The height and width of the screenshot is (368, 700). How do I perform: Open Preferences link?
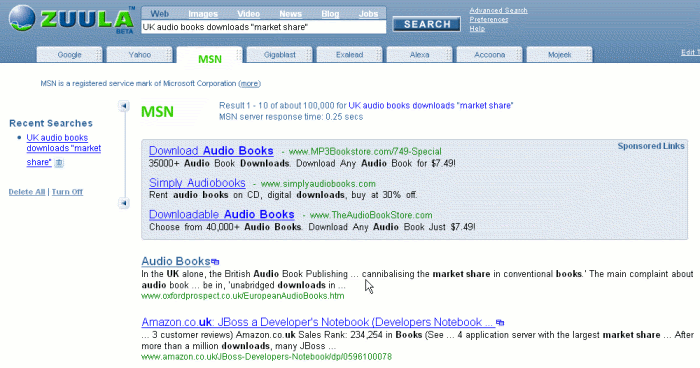coord(489,20)
